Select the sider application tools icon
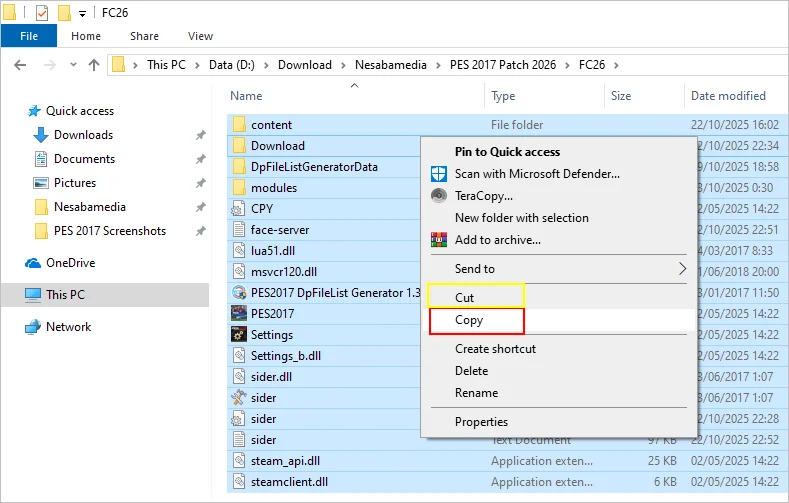 pyautogui.click(x=239, y=398)
